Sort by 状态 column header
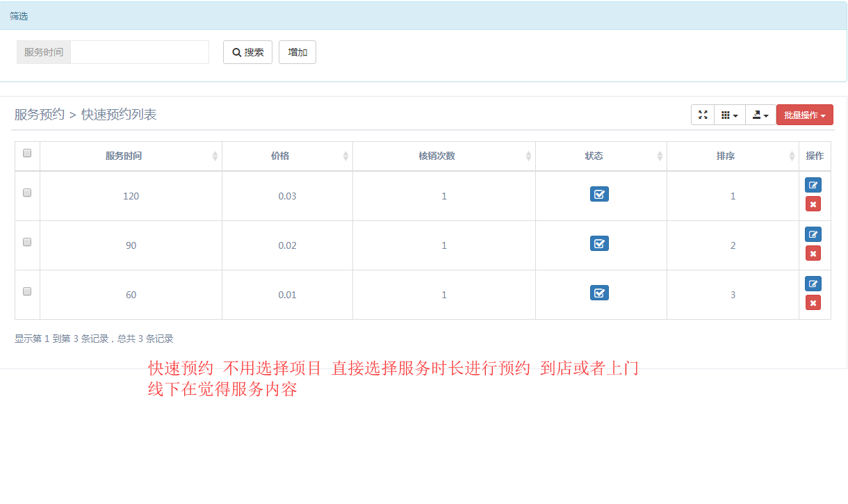Screen dimensions: 848x504 (x=601, y=156)
